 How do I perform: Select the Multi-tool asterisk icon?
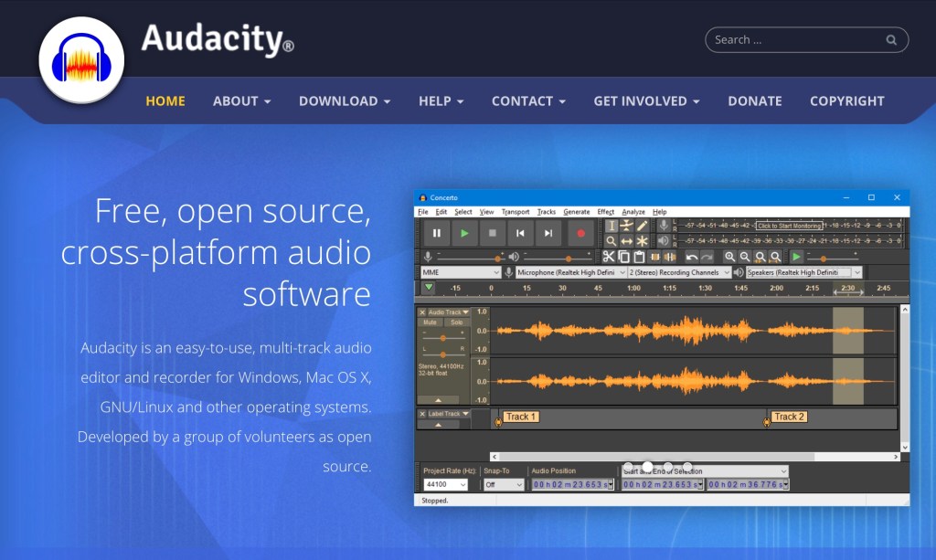(x=643, y=241)
